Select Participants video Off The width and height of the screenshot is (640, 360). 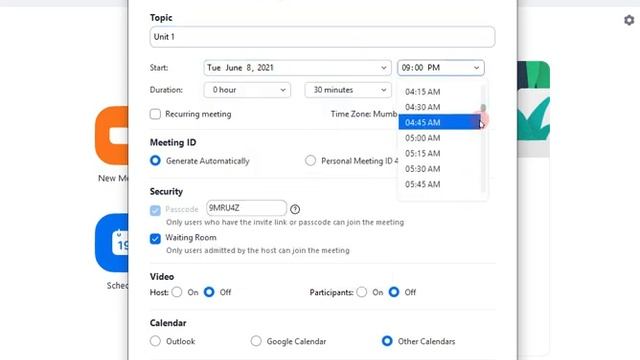pyautogui.click(x=394, y=292)
